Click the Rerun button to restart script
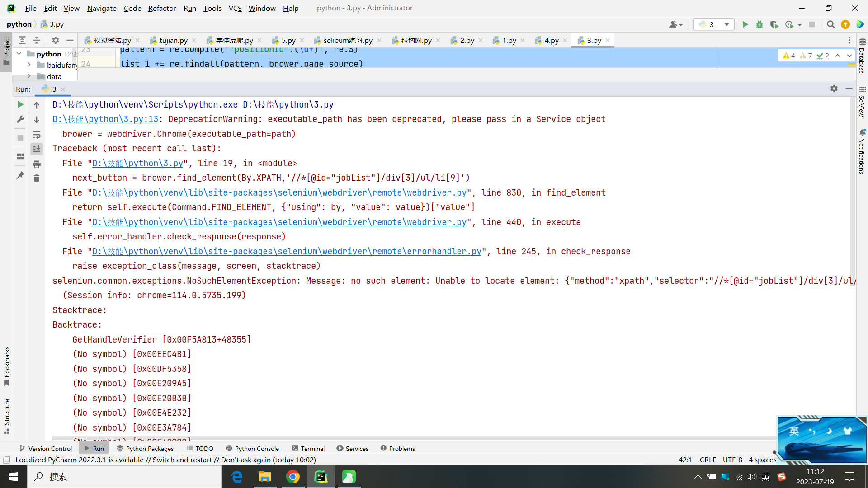Screen dimensions: 868x488 pyautogui.click(x=20, y=104)
